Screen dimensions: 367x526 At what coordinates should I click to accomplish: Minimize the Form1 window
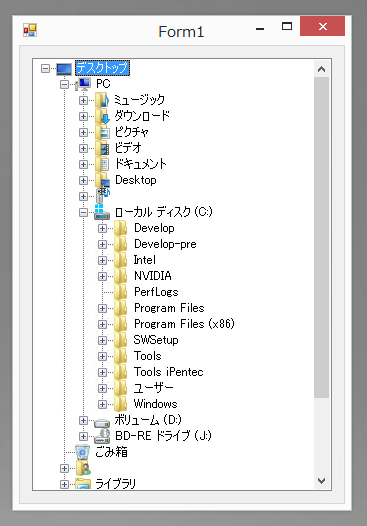(x=260, y=28)
